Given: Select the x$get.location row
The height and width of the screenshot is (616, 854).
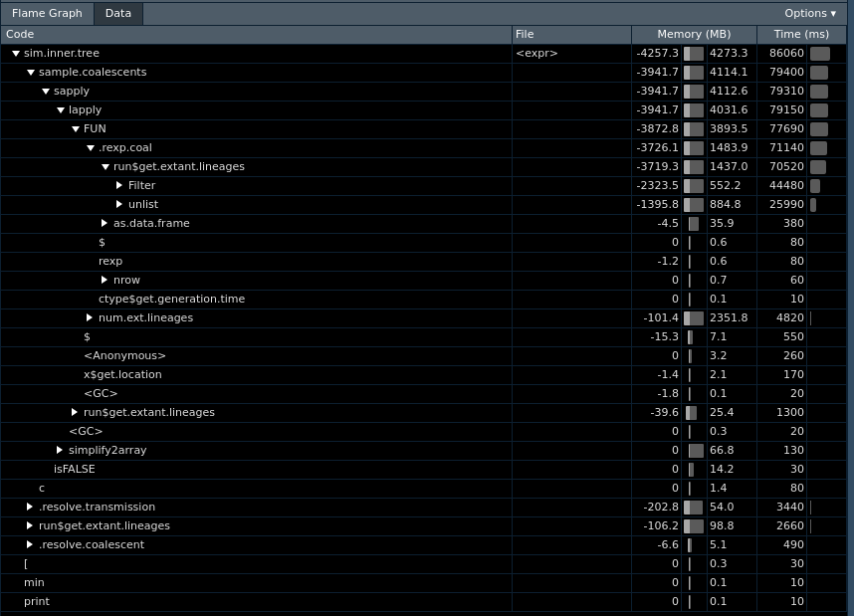Looking at the screenshot, I should pos(424,374).
